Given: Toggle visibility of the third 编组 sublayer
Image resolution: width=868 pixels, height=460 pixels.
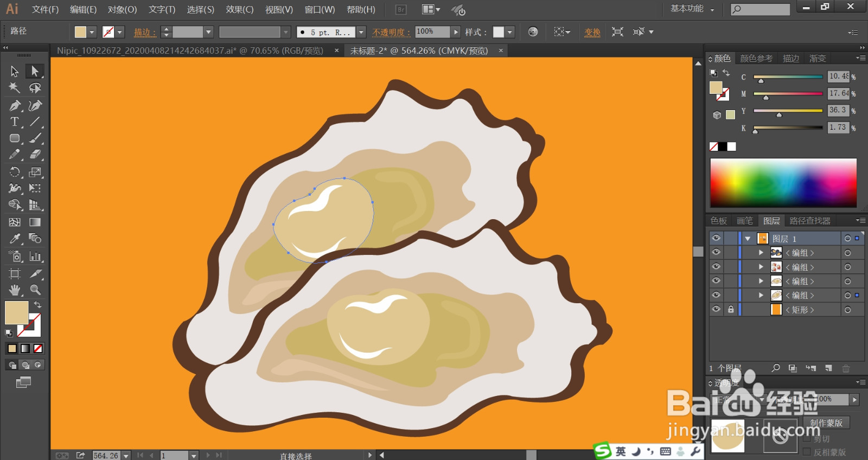Looking at the screenshot, I should pos(716,280).
